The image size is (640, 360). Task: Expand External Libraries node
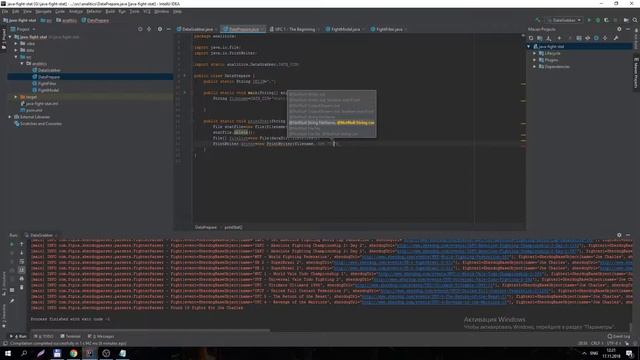[10, 117]
